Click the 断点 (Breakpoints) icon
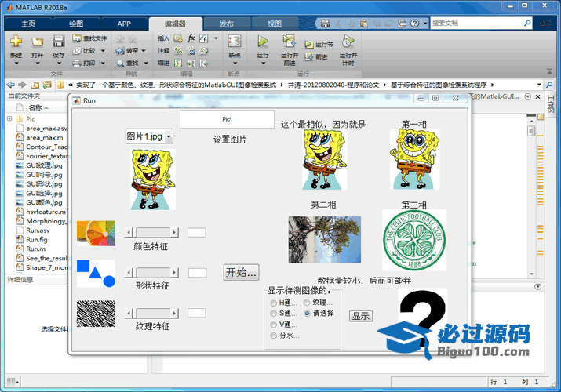561x392 pixels. click(234, 42)
